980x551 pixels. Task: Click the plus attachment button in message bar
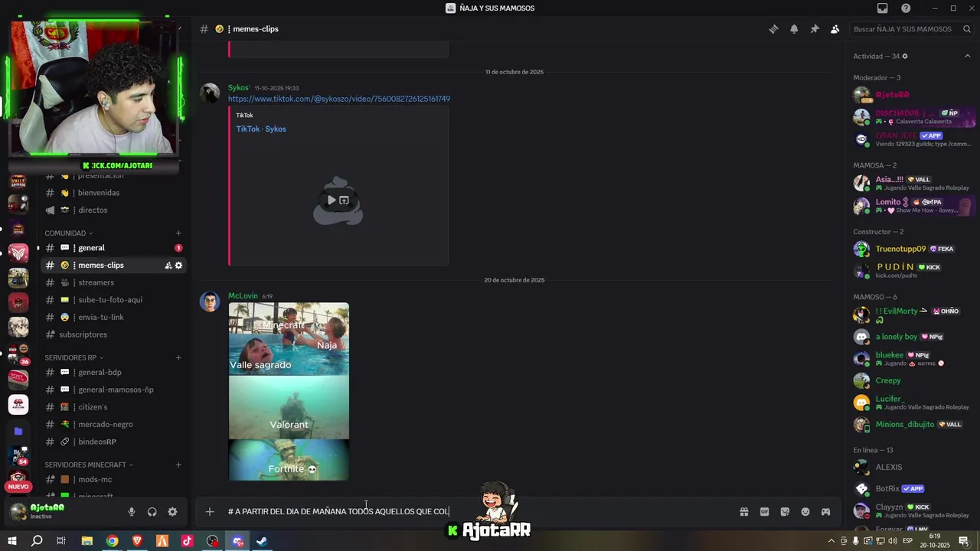pyautogui.click(x=210, y=511)
